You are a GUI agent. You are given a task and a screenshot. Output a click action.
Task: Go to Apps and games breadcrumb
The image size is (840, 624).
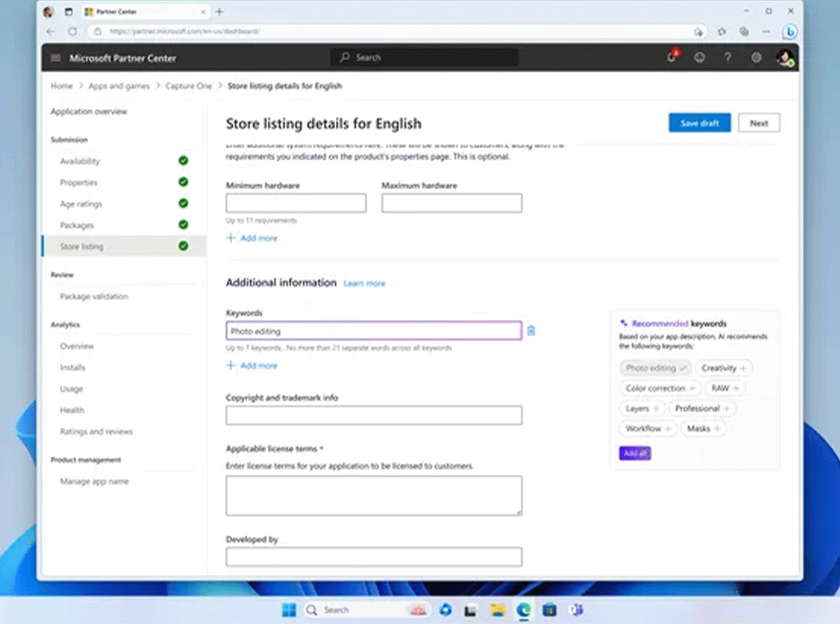pos(119,86)
